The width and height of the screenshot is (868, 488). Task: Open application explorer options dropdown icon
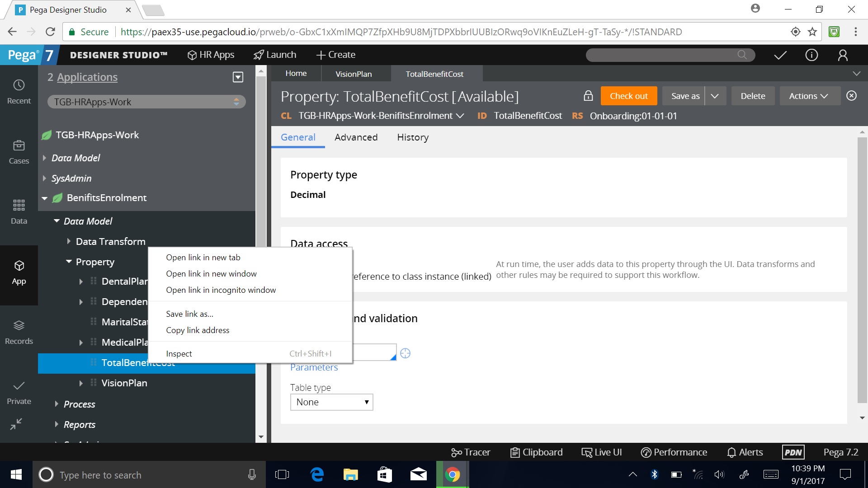tap(238, 77)
